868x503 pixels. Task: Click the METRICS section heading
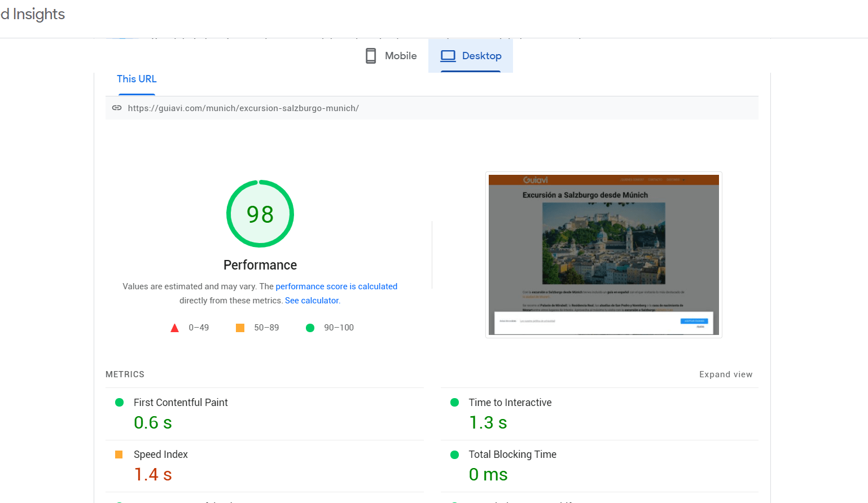pos(125,374)
